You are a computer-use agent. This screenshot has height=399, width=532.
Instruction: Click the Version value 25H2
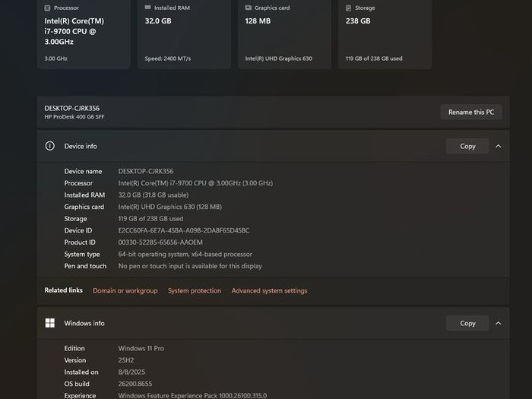pyautogui.click(x=126, y=360)
